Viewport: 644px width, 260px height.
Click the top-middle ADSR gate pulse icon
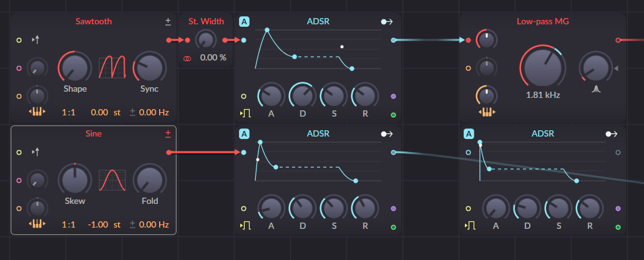(245, 113)
